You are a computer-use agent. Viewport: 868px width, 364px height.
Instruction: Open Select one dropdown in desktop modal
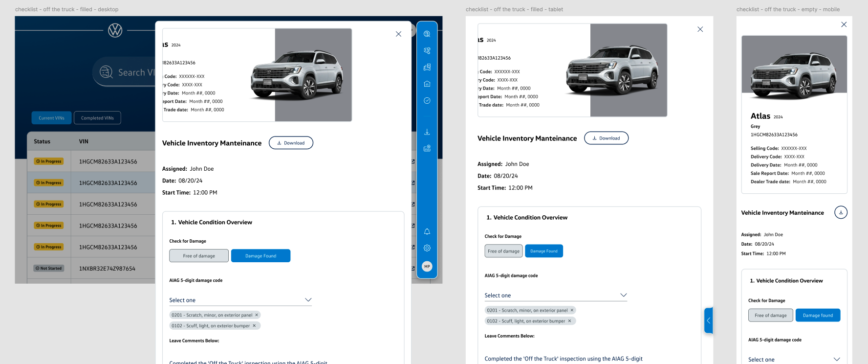240,300
